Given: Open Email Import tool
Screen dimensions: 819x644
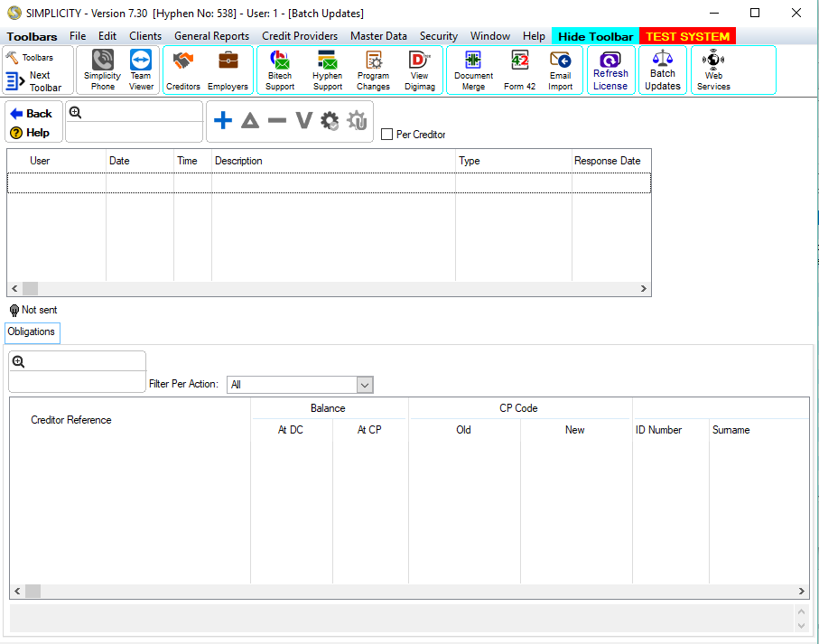Looking at the screenshot, I should (560, 70).
